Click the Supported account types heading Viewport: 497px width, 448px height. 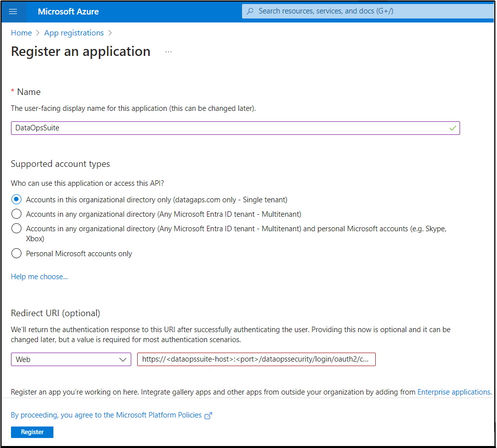[x=60, y=164]
